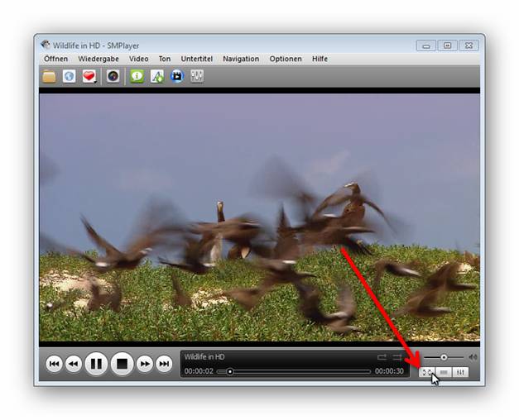
Task: Click the subtitle download icon in toolbar
Action: (157, 76)
